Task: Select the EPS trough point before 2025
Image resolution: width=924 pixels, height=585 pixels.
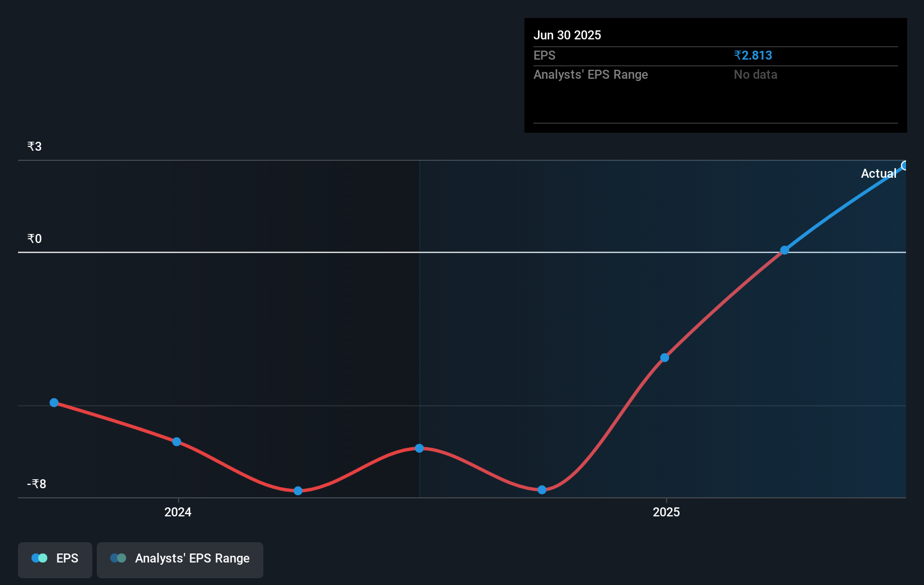Action: click(x=542, y=490)
